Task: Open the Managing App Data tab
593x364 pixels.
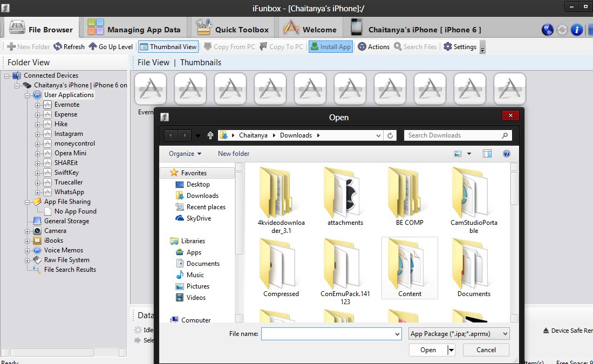Action: coord(134,29)
